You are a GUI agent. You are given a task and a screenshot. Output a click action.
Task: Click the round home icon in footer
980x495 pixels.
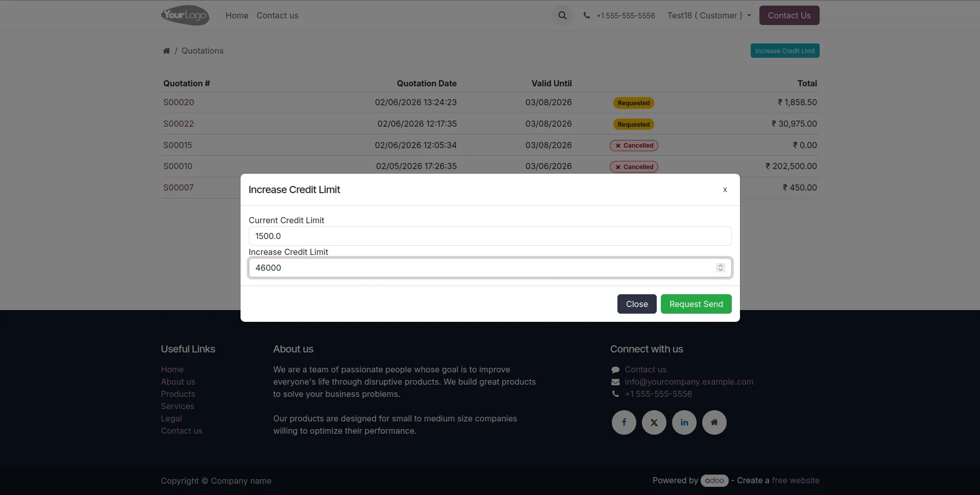click(714, 422)
